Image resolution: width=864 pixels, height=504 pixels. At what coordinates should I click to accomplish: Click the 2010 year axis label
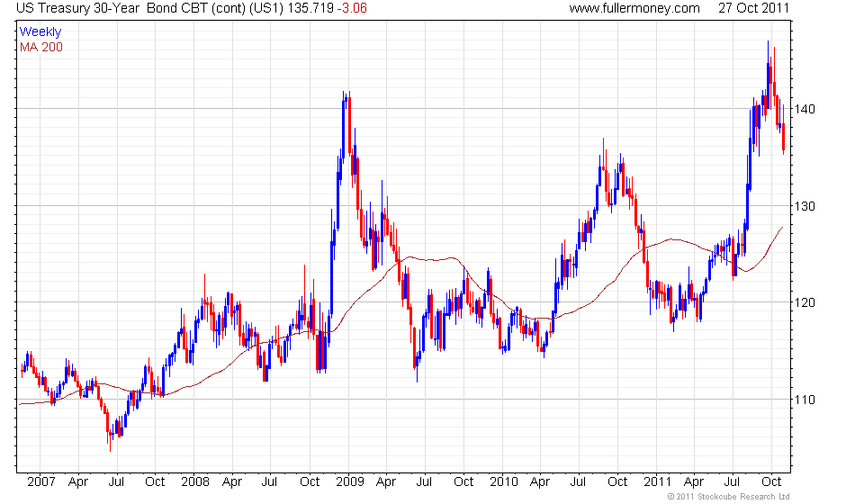tap(504, 481)
